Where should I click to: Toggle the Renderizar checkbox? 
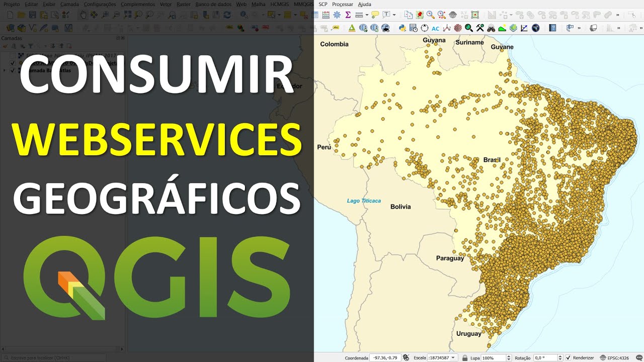(x=568, y=357)
